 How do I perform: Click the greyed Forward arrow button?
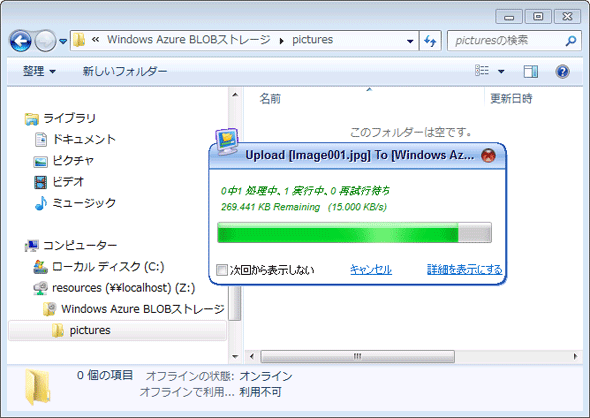click(45, 41)
